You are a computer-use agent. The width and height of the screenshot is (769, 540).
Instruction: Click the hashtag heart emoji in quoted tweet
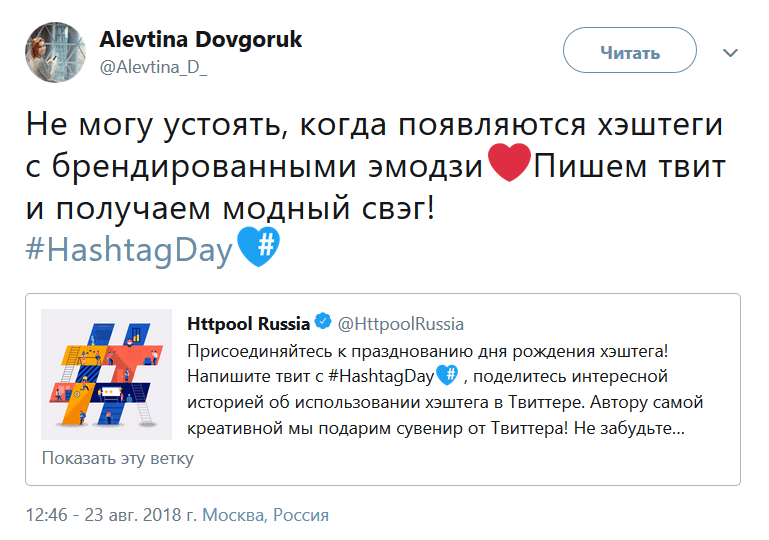tap(447, 375)
